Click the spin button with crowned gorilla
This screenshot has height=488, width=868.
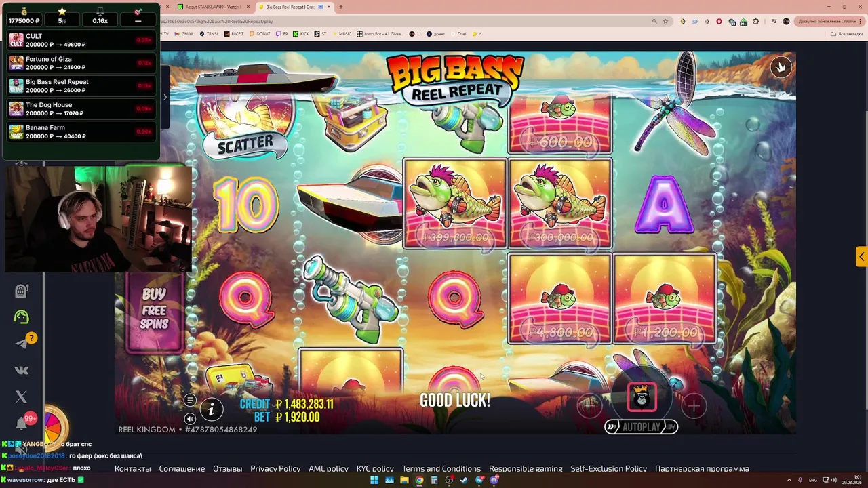[x=642, y=397]
